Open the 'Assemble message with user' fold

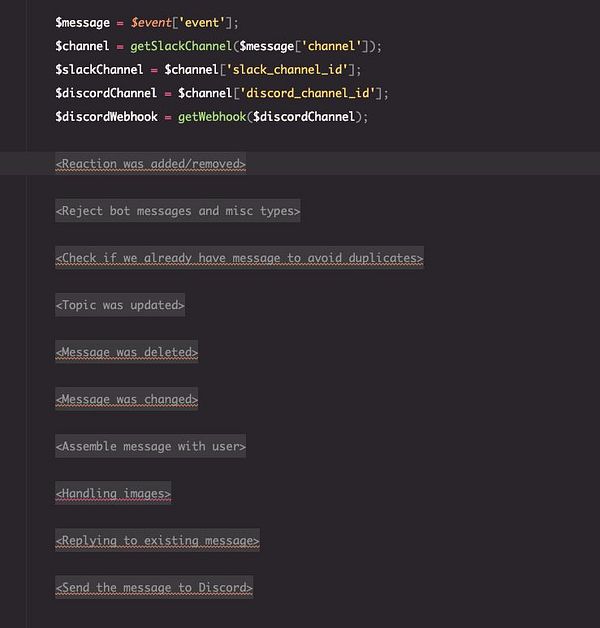[x=151, y=446]
